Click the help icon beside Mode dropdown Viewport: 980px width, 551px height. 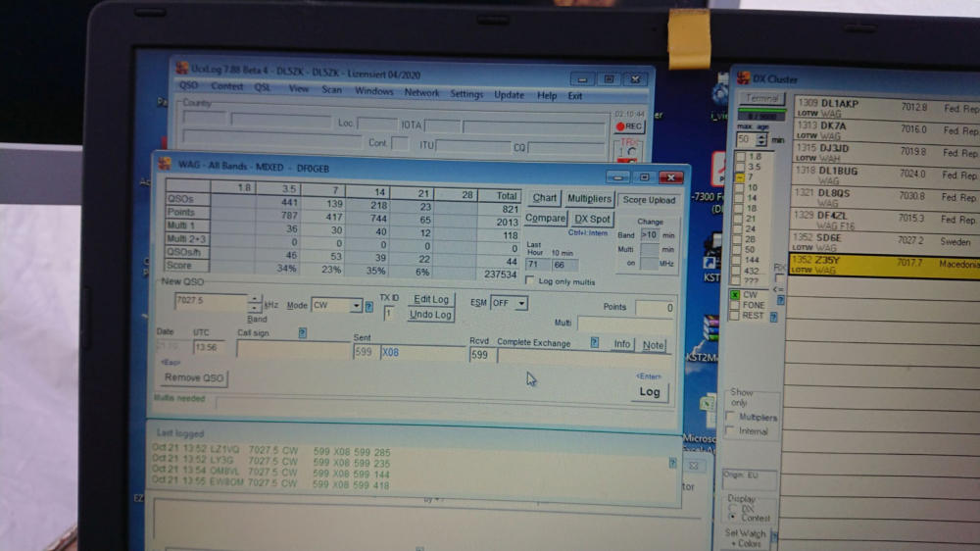pos(369,306)
